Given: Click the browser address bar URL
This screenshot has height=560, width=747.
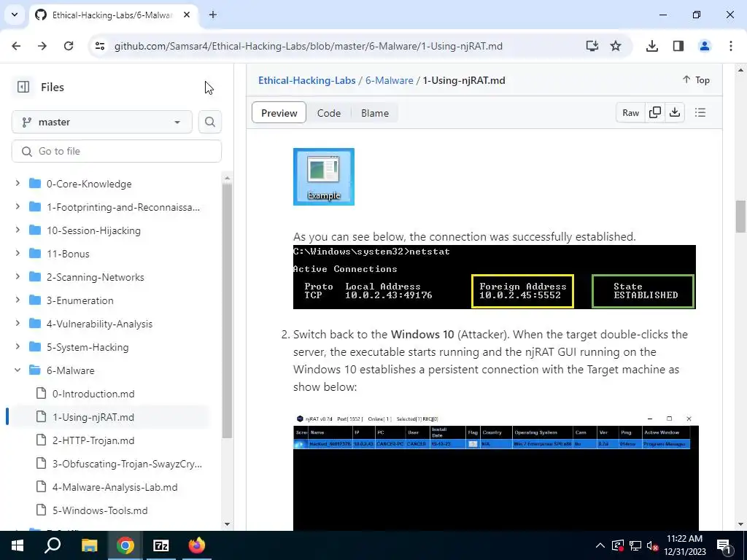Looking at the screenshot, I should pos(309,46).
